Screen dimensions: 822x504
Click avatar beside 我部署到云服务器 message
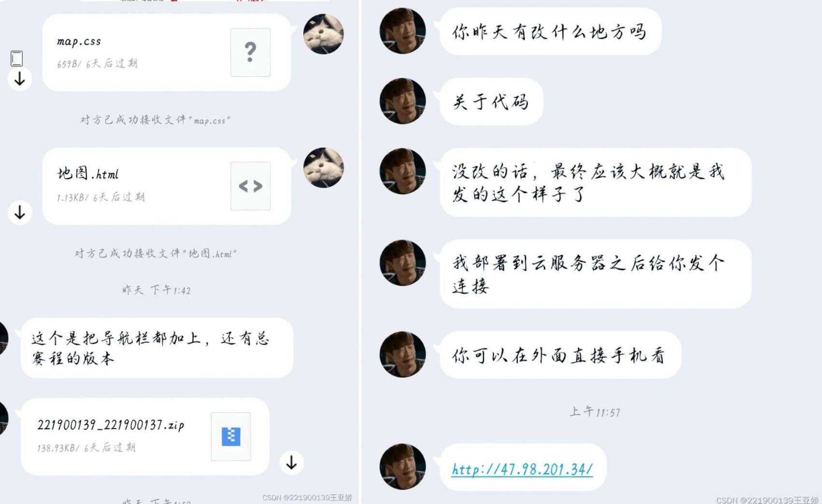[x=403, y=263]
